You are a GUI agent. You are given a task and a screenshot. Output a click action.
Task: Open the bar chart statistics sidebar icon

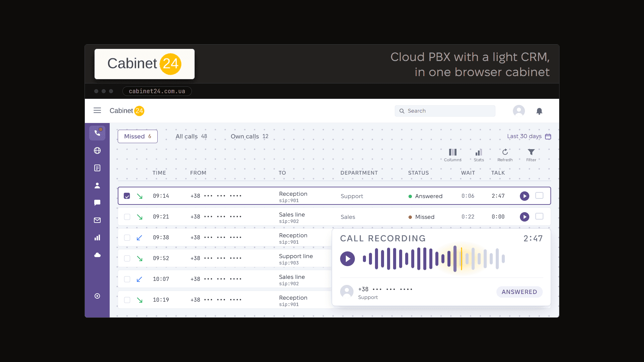[x=97, y=238]
